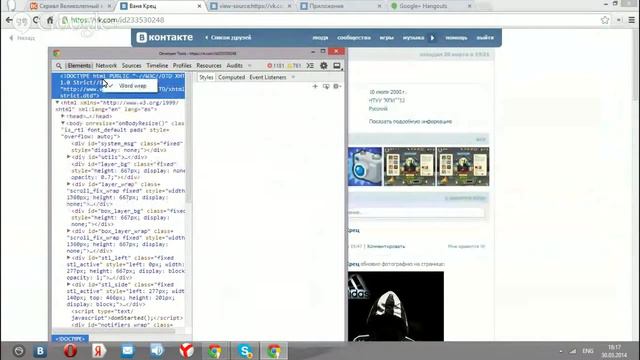
Task: Click the yellow warning count badge
Action: tap(294, 66)
